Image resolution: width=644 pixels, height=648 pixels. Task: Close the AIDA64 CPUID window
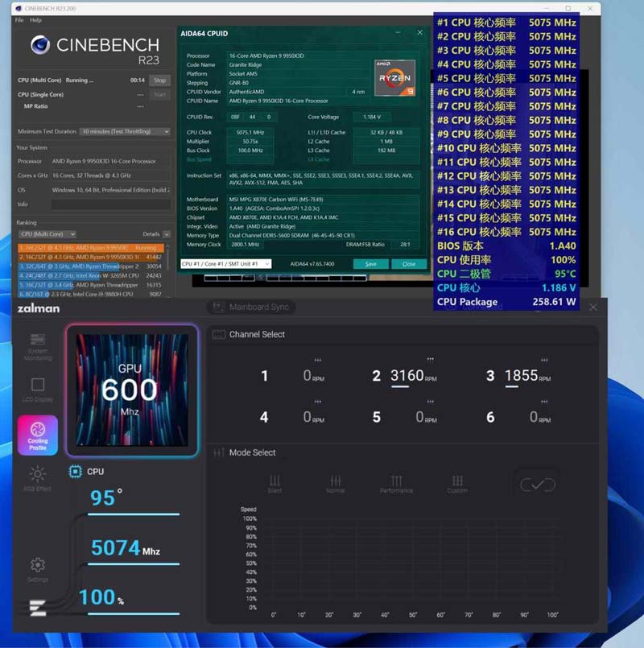(x=420, y=33)
